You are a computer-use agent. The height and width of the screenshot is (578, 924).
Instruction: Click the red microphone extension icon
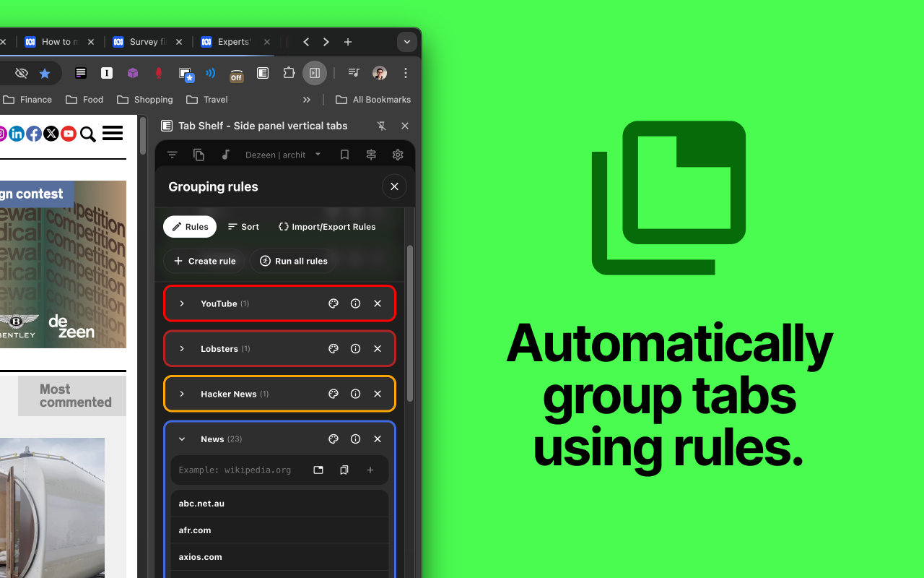coord(159,73)
